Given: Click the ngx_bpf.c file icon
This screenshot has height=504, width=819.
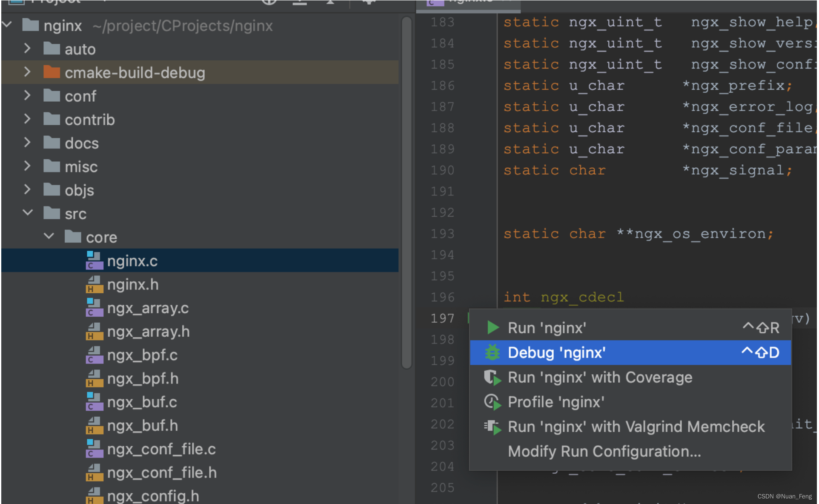Looking at the screenshot, I should click(94, 355).
